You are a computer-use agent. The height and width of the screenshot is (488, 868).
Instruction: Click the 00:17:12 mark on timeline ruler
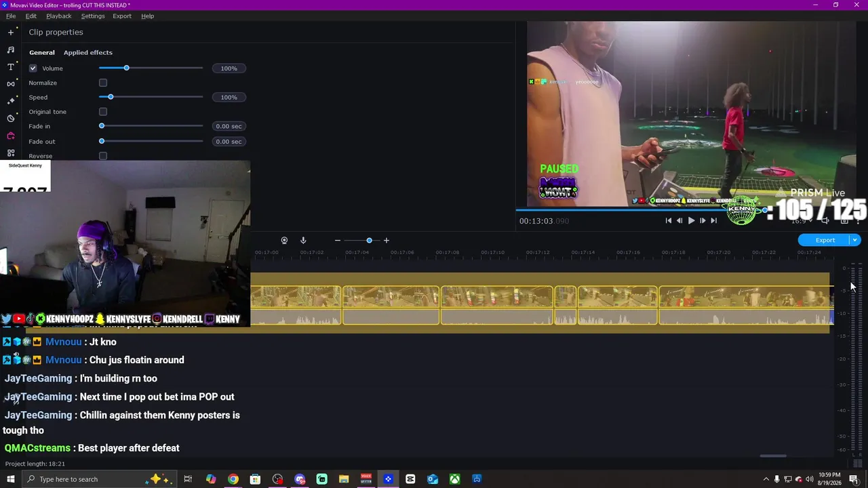point(538,253)
